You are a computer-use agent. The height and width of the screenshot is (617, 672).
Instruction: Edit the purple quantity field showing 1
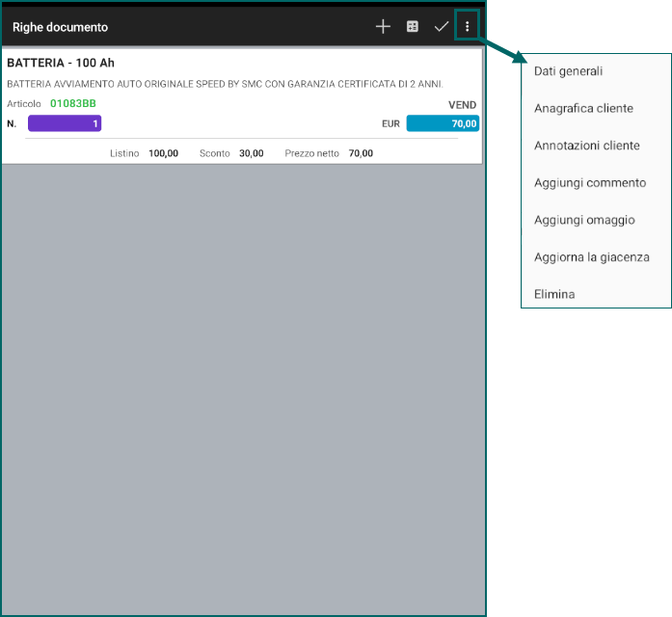click(65, 123)
